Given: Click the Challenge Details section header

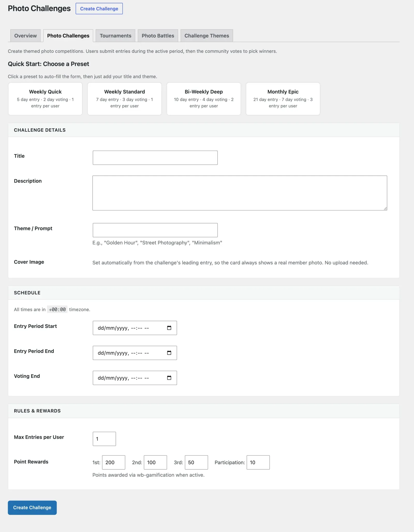Looking at the screenshot, I should point(204,130).
